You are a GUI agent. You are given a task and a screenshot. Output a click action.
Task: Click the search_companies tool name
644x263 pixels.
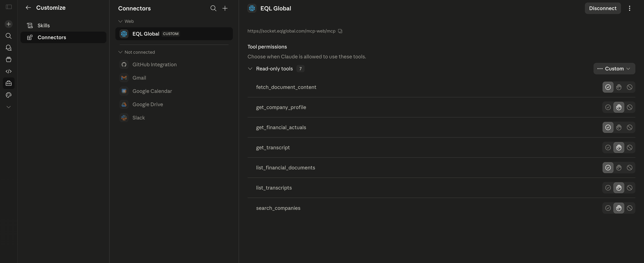point(278,208)
